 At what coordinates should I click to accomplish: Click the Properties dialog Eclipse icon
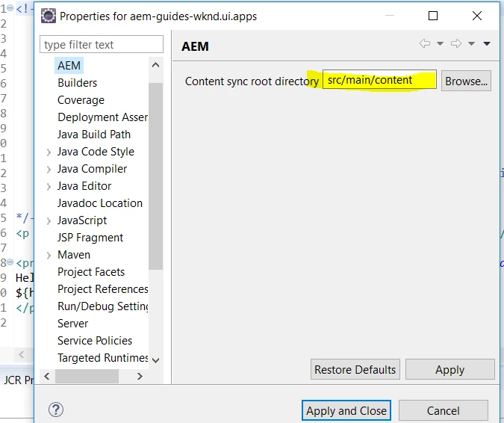pos(49,16)
